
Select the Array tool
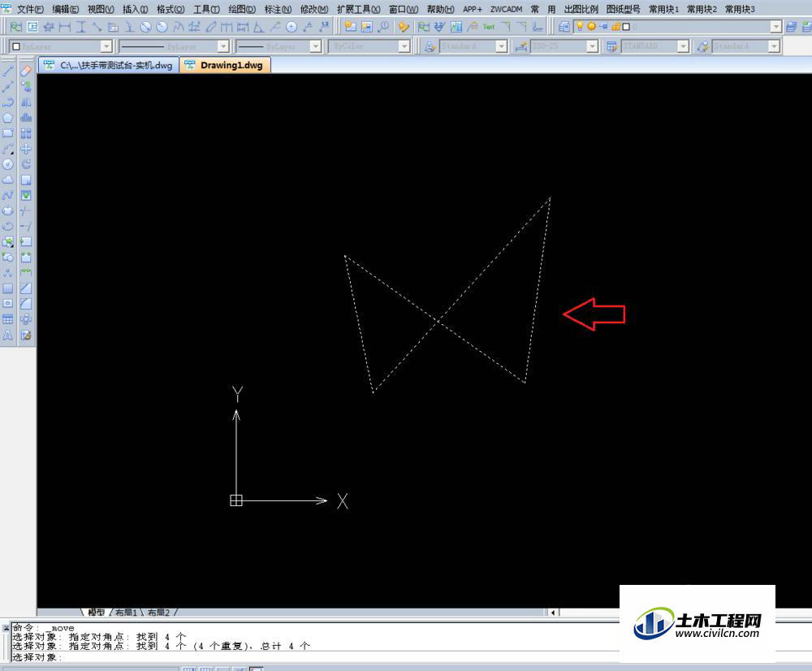pyautogui.click(x=26, y=133)
